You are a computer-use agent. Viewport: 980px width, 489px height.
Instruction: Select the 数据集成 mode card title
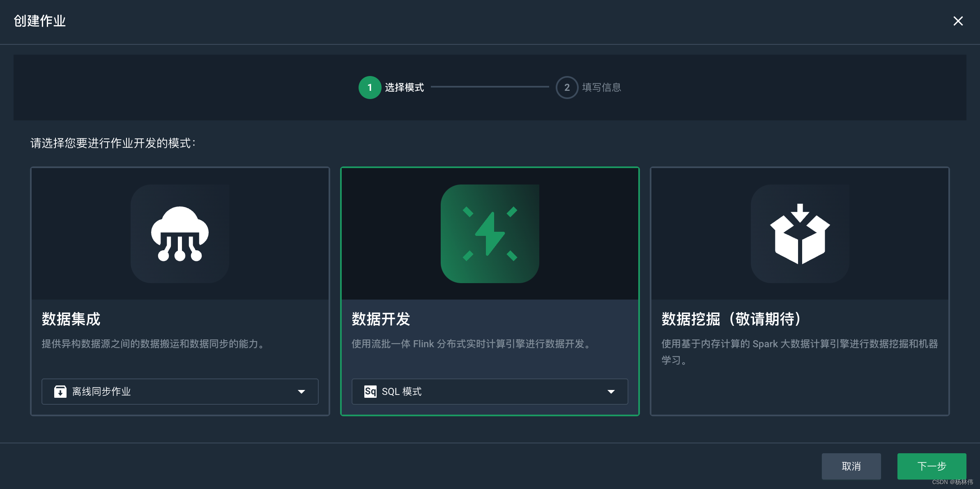click(x=71, y=319)
